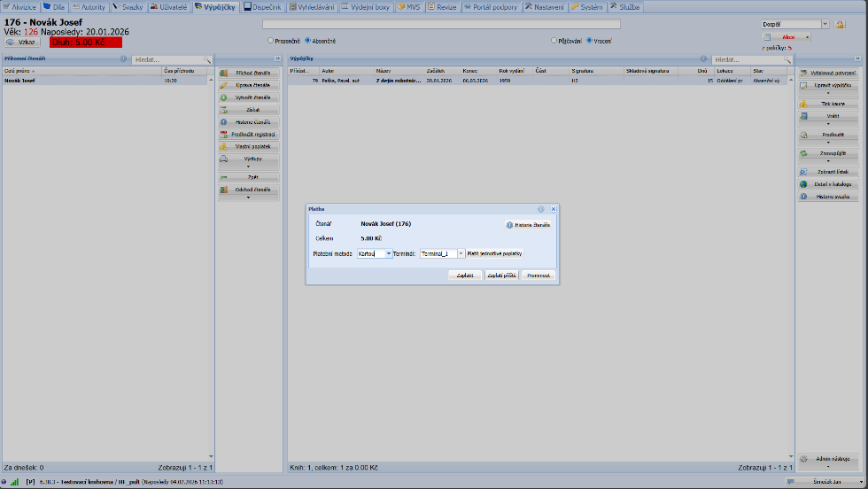Click the Hledat field in Výpůjčky panel
This screenshot has width=868, height=489.
(746, 59)
